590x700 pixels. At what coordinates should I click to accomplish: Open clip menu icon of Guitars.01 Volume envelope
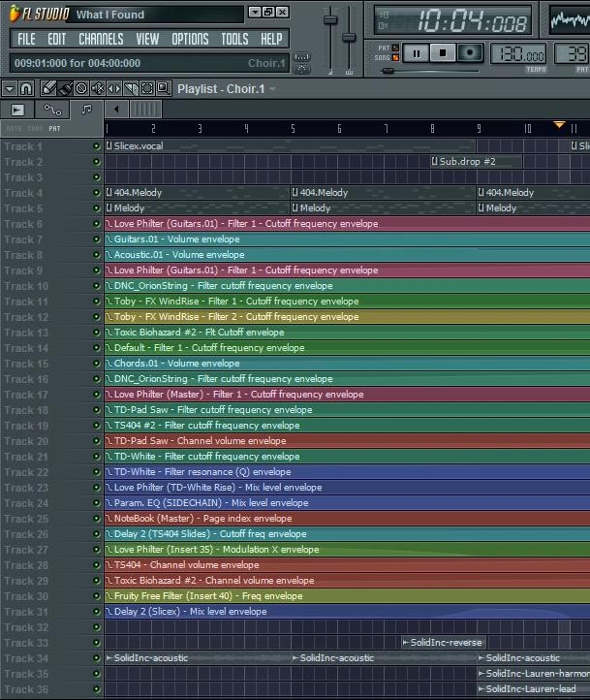[109, 239]
